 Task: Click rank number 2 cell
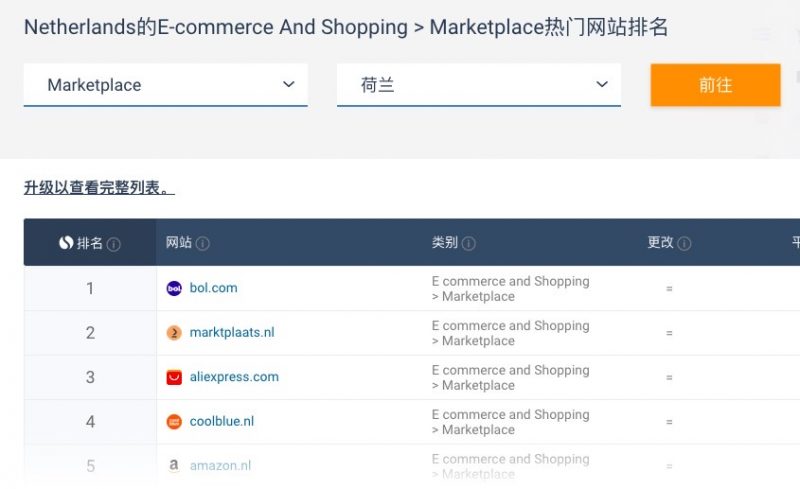click(90, 333)
